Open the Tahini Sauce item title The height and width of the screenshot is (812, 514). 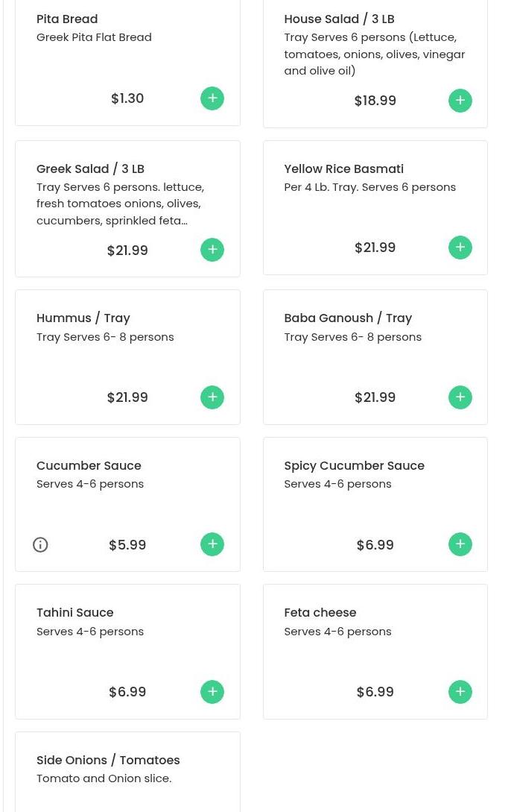coord(74,612)
